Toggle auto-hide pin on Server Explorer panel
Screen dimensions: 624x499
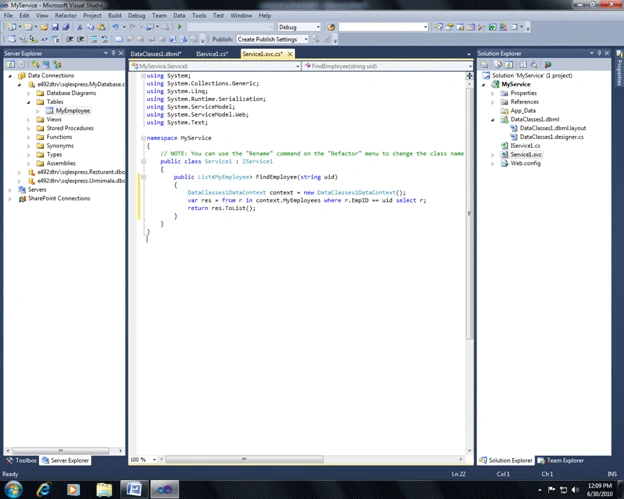[x=113, y=53]
